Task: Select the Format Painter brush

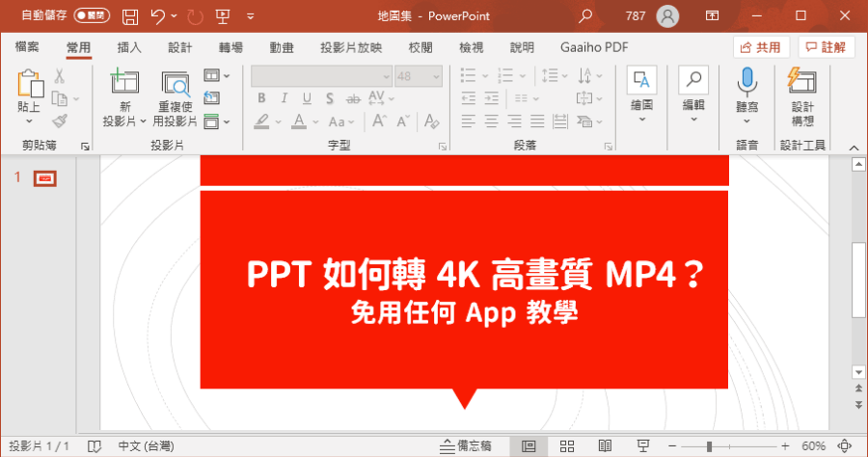Action: [x=60, y=121]
